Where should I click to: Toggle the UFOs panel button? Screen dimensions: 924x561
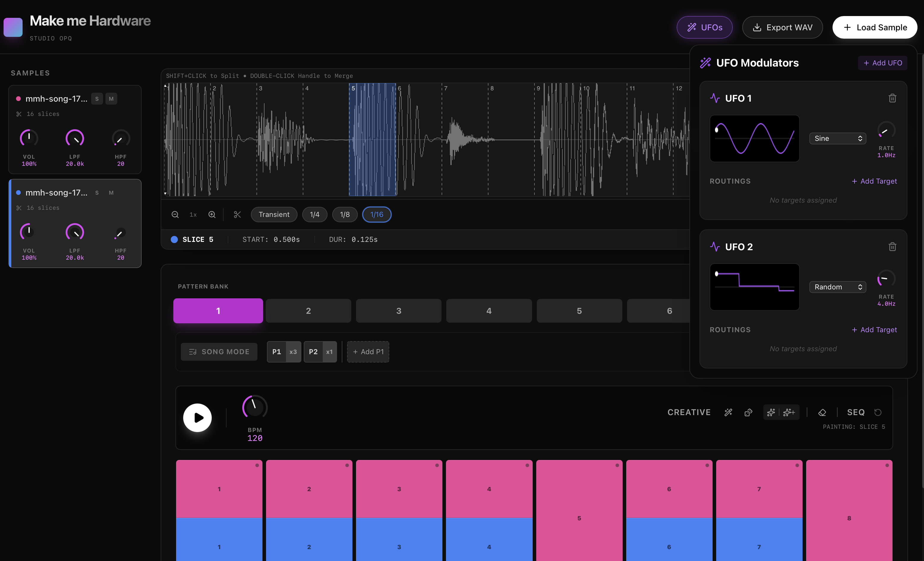click(704, 27)
